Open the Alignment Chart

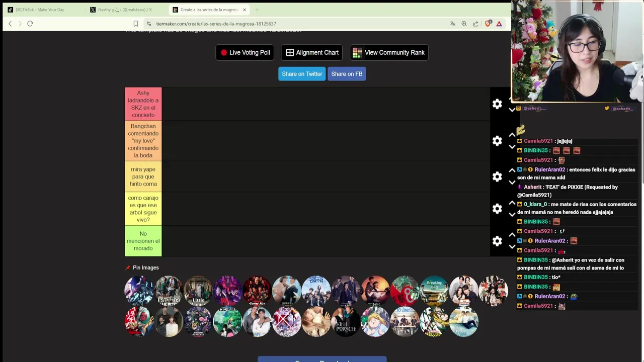point(312,52)
